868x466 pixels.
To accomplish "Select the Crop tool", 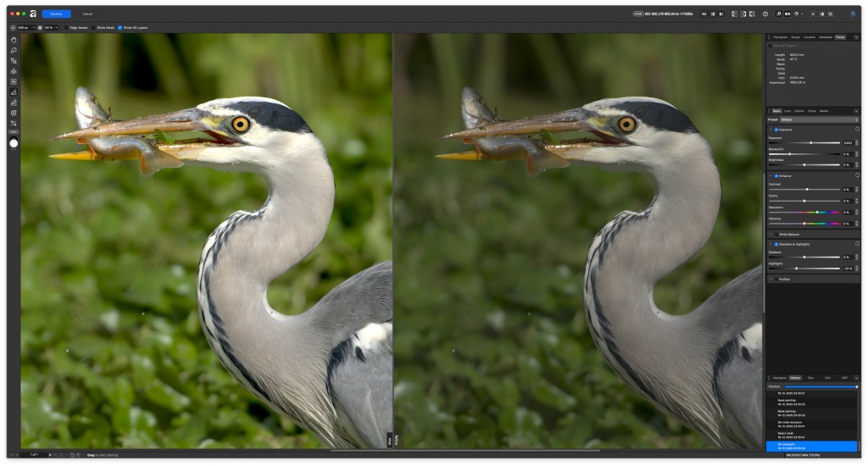I will coord(14,61).
